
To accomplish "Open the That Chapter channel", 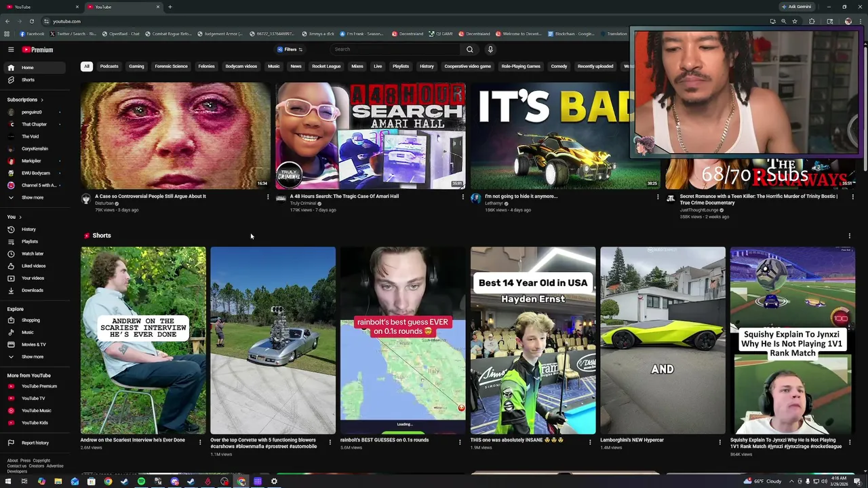I will point(34,124).
